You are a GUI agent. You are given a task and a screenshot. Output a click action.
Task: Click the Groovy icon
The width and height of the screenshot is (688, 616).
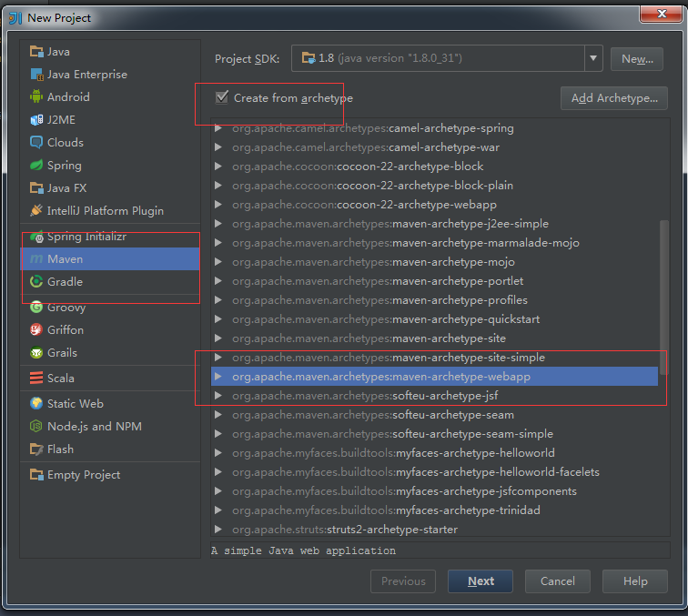pyautogui.click(x=36, y=308)
